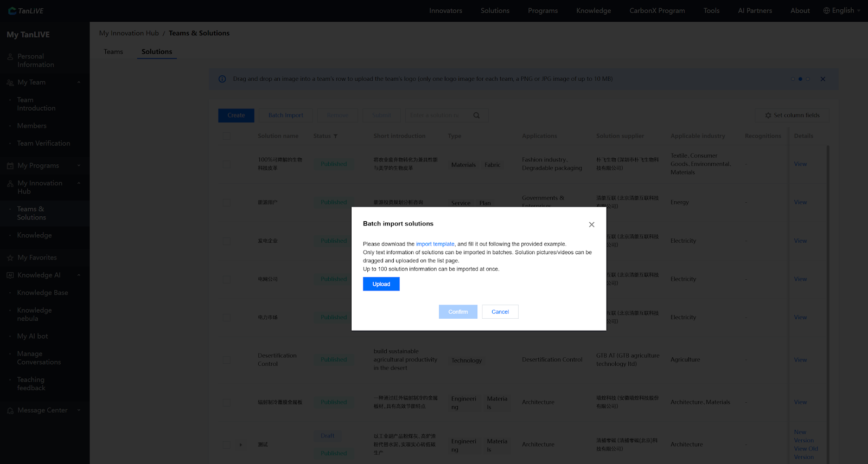Expand the My Programs sidebar section
The image size is (868, 464).
[79, 166]
